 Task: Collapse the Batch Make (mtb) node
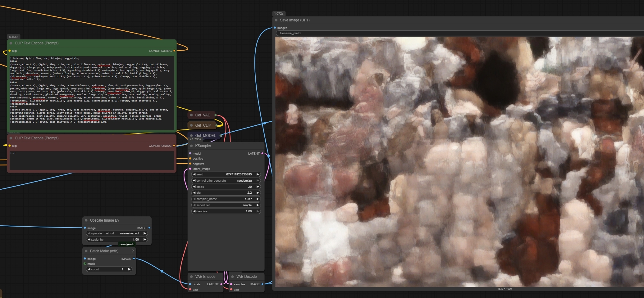pyautogui.click(x=86, y=251)
